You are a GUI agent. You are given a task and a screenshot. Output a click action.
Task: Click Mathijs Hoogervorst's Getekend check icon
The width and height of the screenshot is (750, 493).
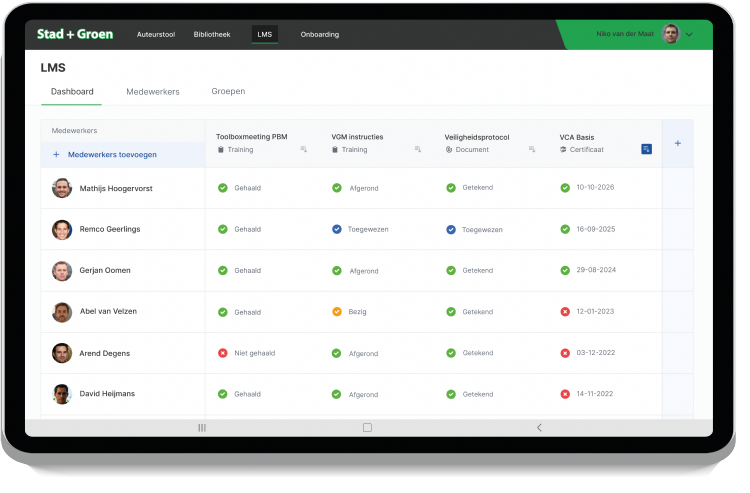[451, 188]
